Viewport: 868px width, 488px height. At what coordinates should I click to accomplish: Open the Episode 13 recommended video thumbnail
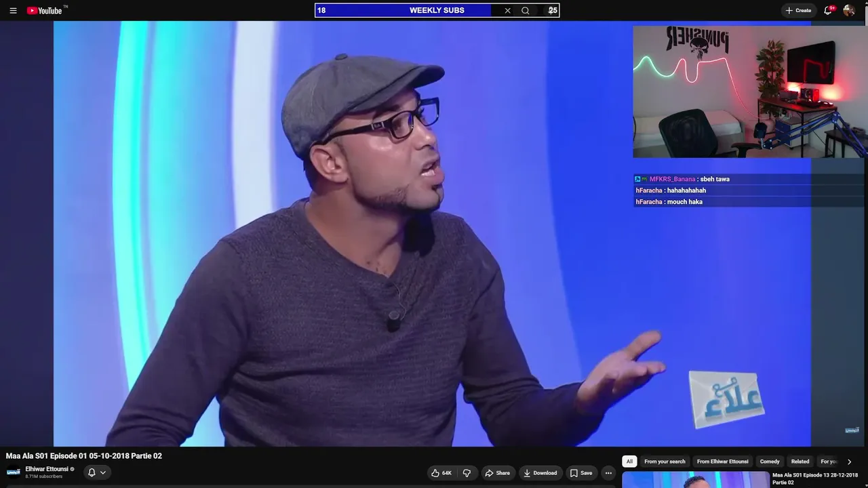[x=696, y=480]
